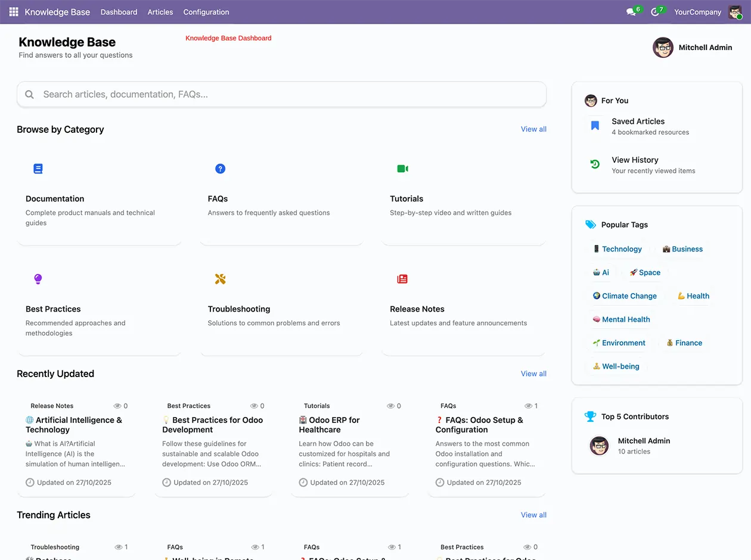This screenshot has height=560, width=751.
Task: Open the activities icon with badge 7
Action: 656,11
